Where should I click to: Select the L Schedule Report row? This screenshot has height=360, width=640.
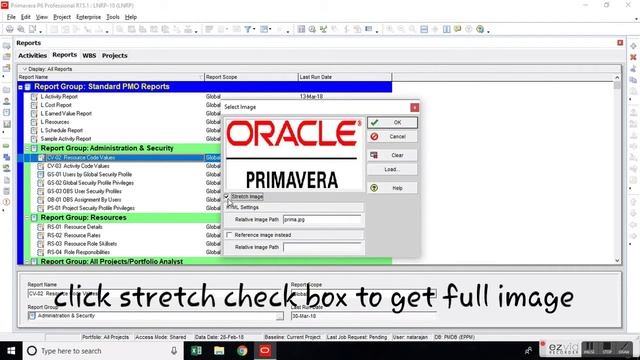click(x=62, y=130)
